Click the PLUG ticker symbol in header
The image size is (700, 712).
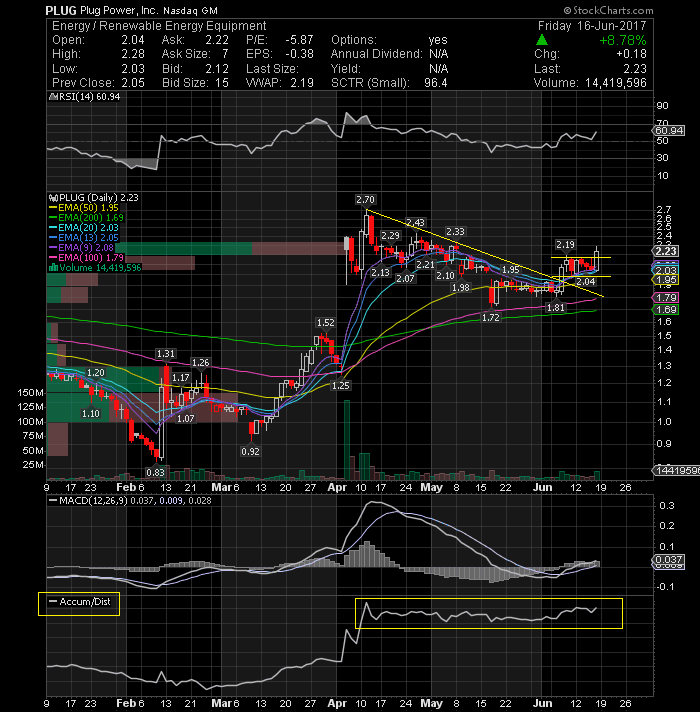(61, 10)
